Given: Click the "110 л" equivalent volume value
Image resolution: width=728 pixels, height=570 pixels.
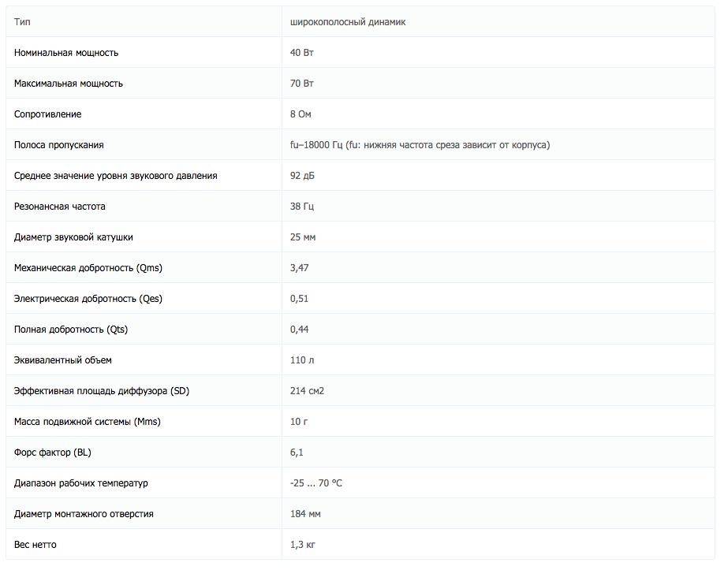Looking at the screenshot, I should coord(302,360).
